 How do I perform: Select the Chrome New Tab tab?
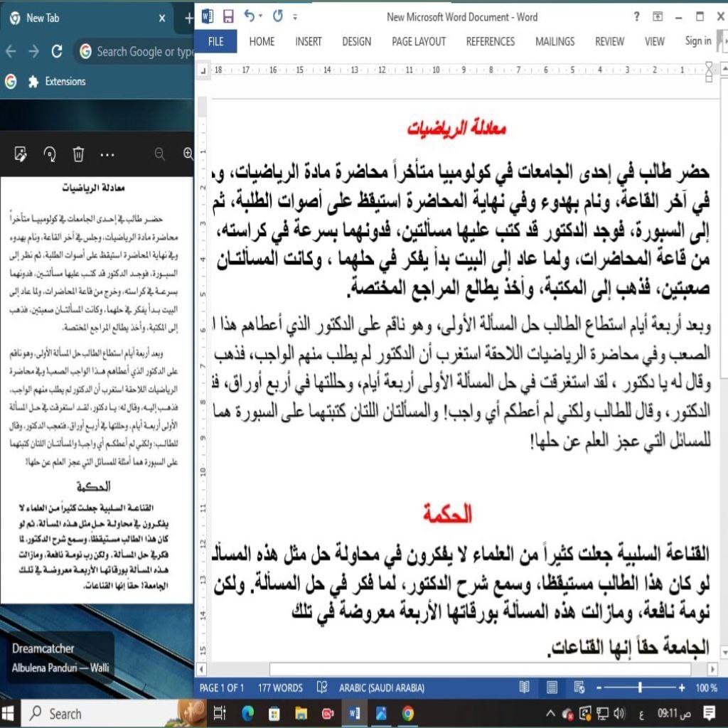click(x=88, y=18)
